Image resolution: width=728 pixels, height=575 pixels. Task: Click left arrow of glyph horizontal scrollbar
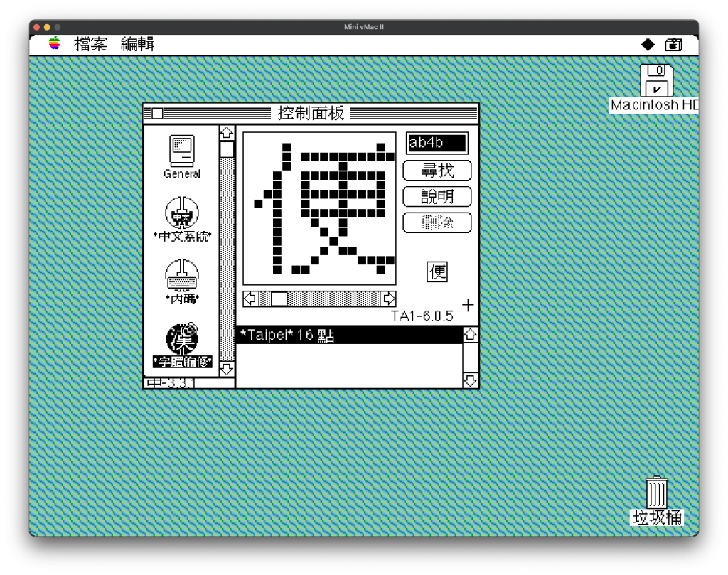pos(250,299)
